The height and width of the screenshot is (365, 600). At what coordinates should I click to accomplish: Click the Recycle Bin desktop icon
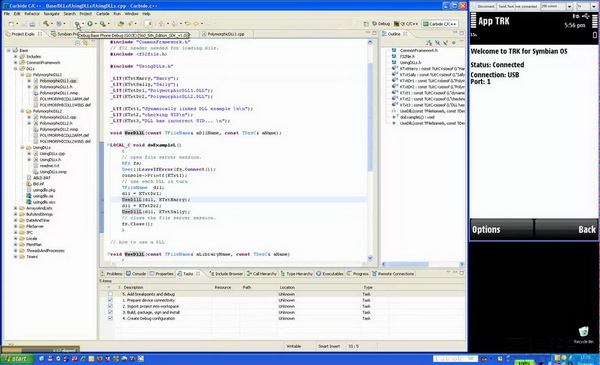pyautogui.click(x=584, y=334)
